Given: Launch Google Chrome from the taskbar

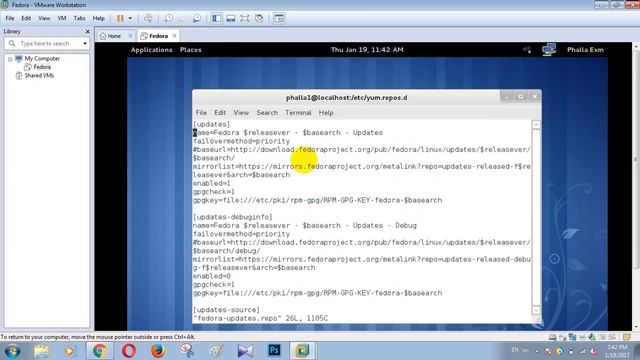Looking at the screenshot, I should [99, 351].
